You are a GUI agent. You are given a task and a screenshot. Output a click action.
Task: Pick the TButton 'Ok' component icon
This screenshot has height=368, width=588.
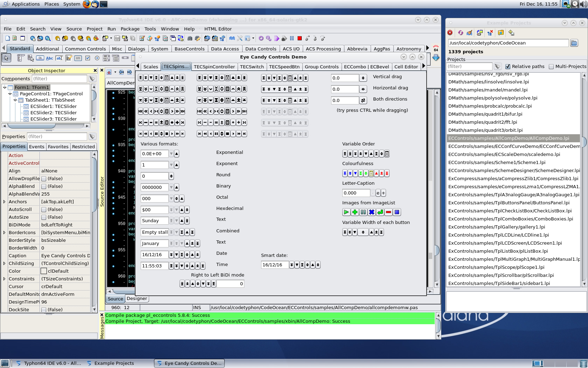click(x=40, y=58)
